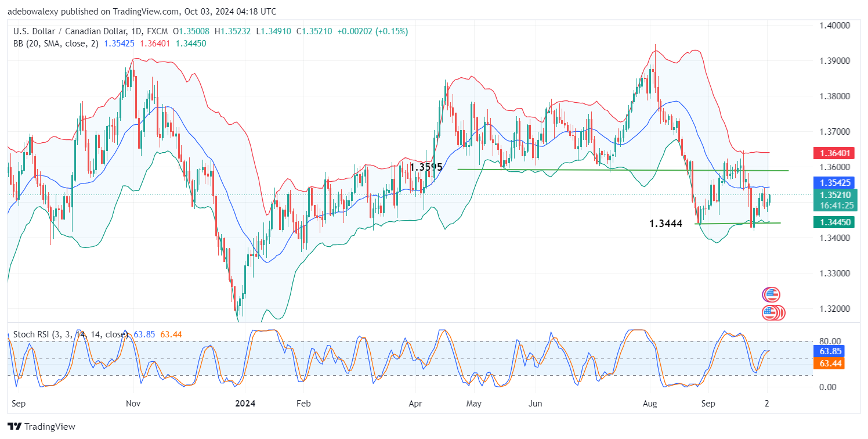Click the Jun label on the time axis
This screenshot has width=868, height=439.
click(x=536, y=402)
